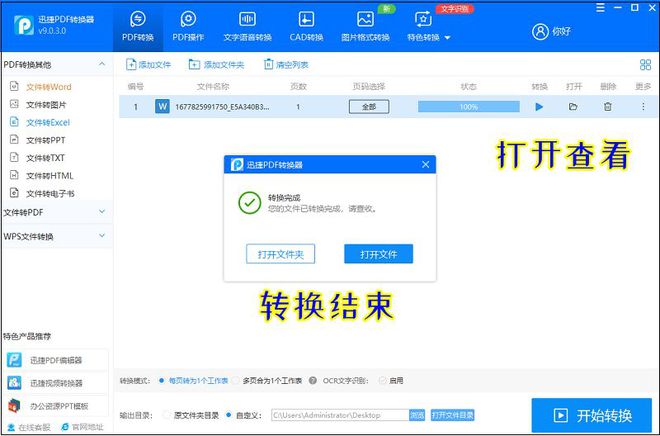The image size is (660, 436).
Task: Click 添加文件 toolbar button
Action: coord(148,64)
